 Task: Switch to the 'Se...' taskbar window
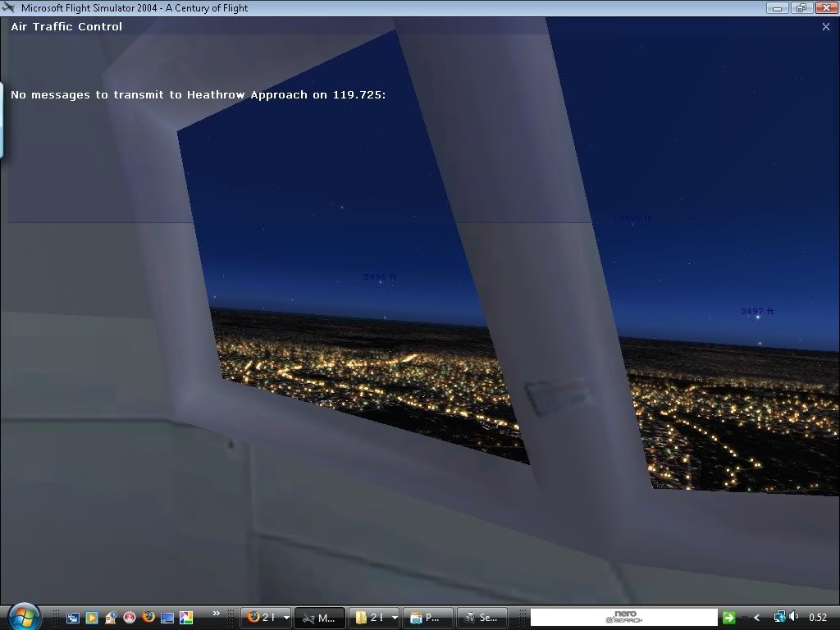(x=482, y=618)
